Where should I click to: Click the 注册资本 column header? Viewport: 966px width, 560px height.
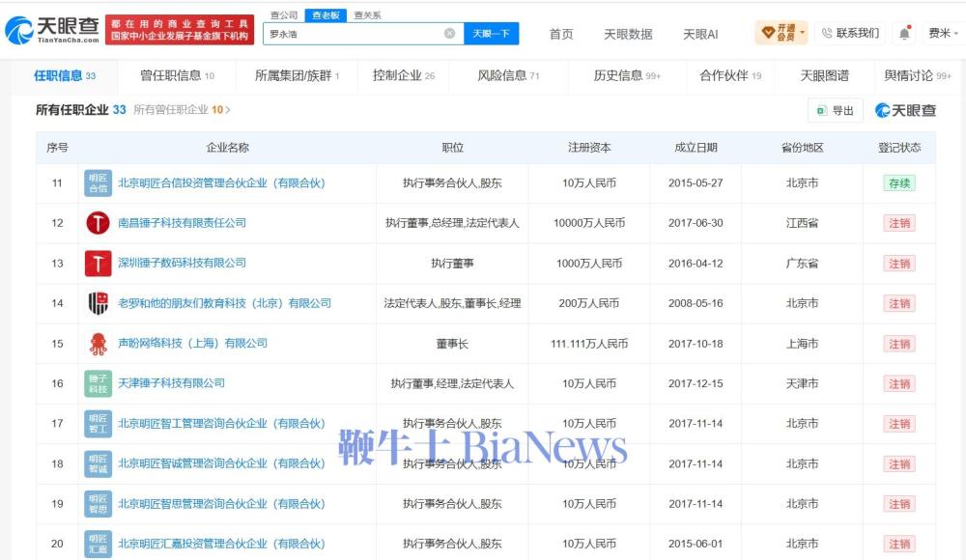click(589, 148)
